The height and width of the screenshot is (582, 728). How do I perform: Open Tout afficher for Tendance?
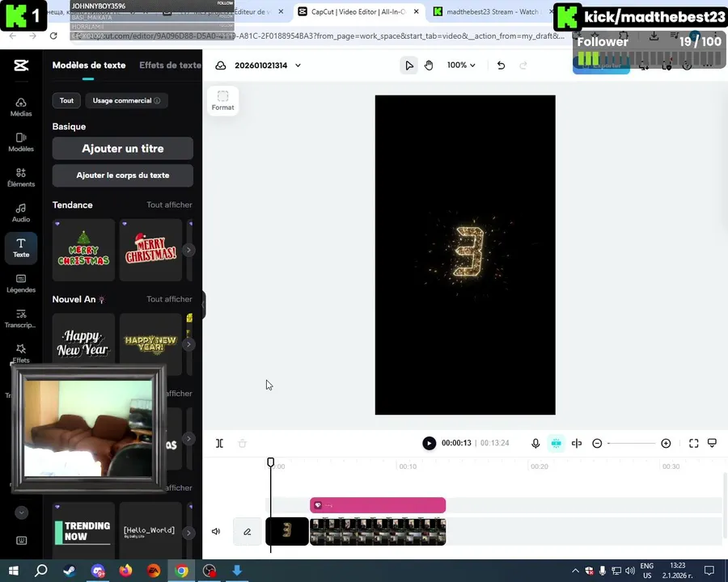[169, 205]
